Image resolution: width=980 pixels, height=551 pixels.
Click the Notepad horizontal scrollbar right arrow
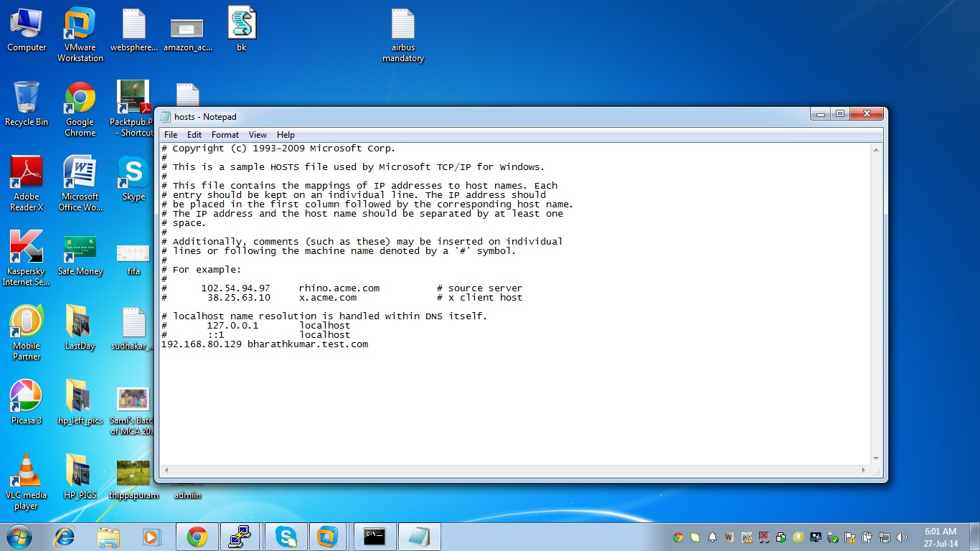pos(864,471)
